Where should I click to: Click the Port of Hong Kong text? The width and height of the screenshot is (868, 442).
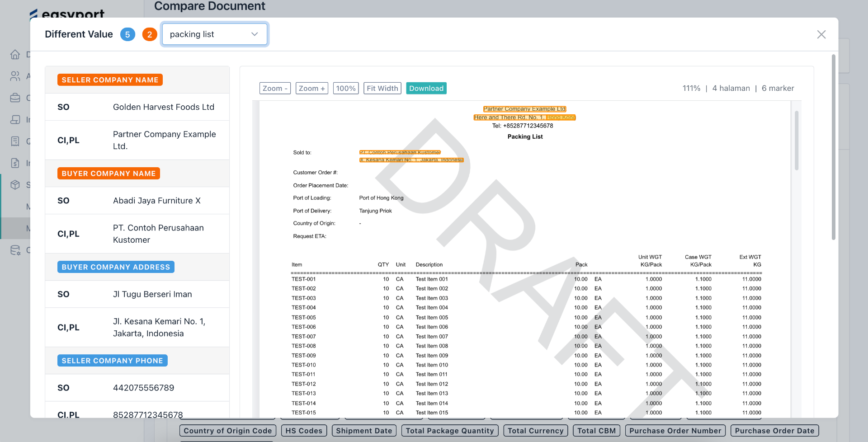pos(381,198)
